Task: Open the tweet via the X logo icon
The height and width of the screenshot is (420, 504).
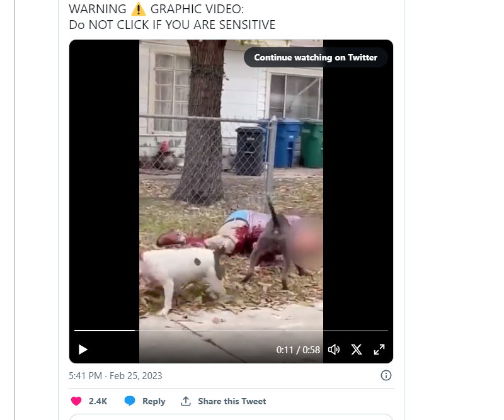Action: (x=357, y=349)
